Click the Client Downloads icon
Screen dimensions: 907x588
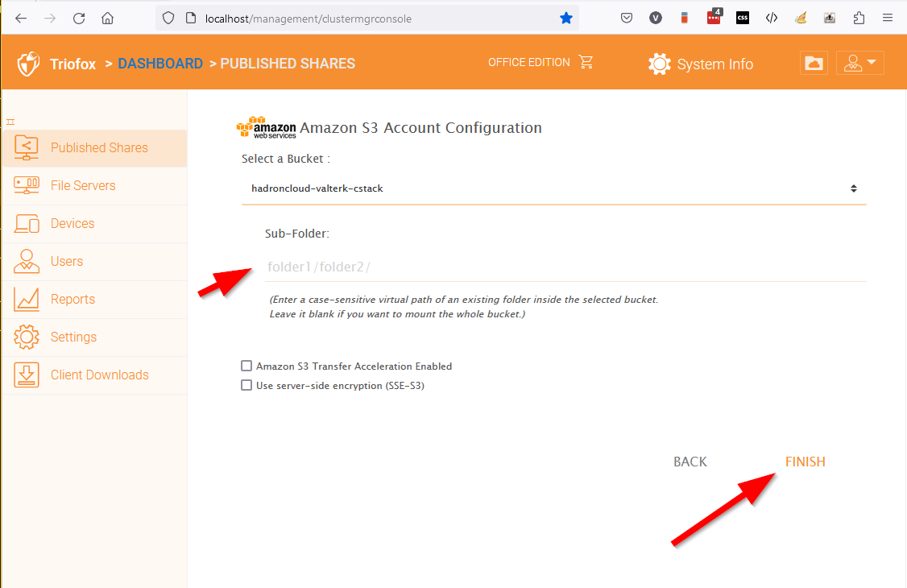(26, 375)
